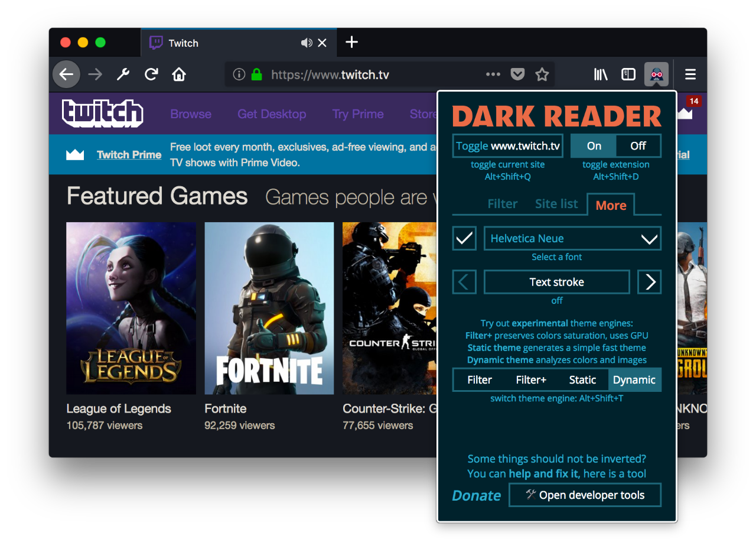Click the 92,259 viewers text

(240, 425)
